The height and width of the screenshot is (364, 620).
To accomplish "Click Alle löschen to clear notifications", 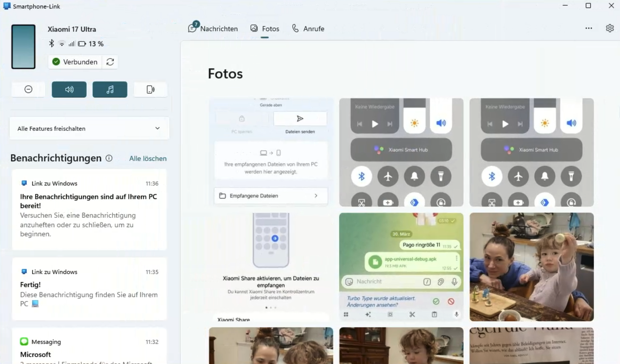I will coord(148,158).
